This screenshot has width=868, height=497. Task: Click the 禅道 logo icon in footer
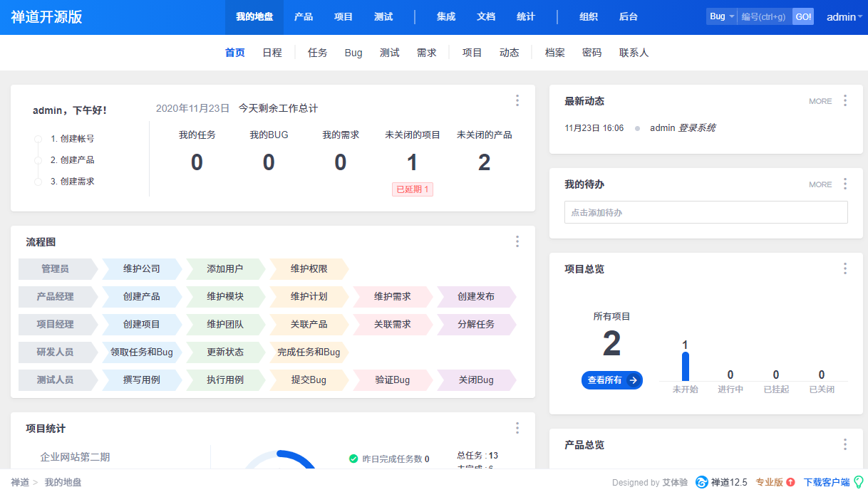[x=702, y=482]
